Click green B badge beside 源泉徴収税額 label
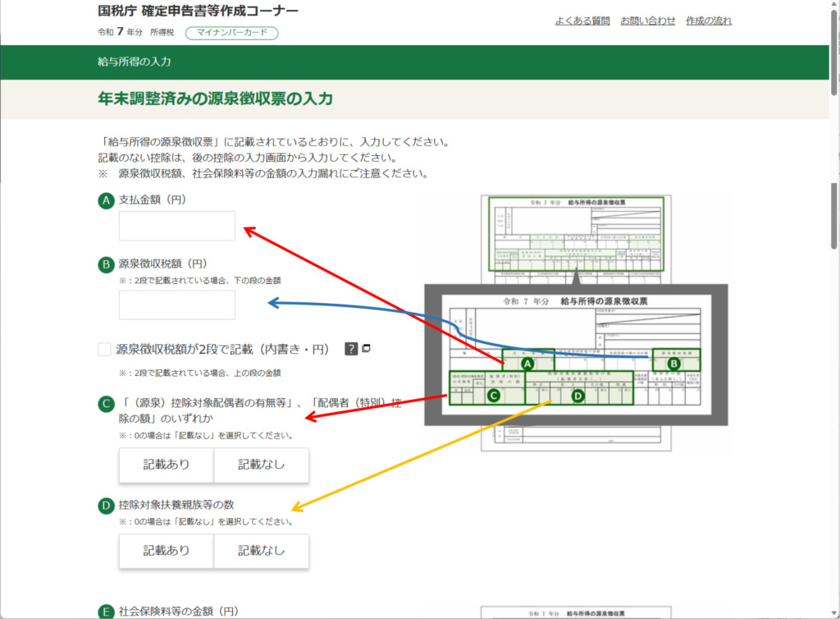Image resolution: width=840 pixels, height=619 pixels. (105, 264)
